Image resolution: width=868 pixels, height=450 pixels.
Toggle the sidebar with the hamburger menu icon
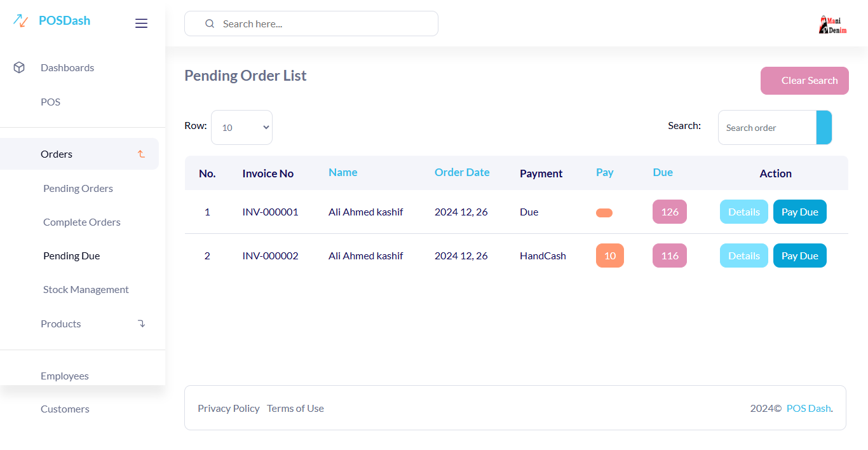(x=141, y=24)
